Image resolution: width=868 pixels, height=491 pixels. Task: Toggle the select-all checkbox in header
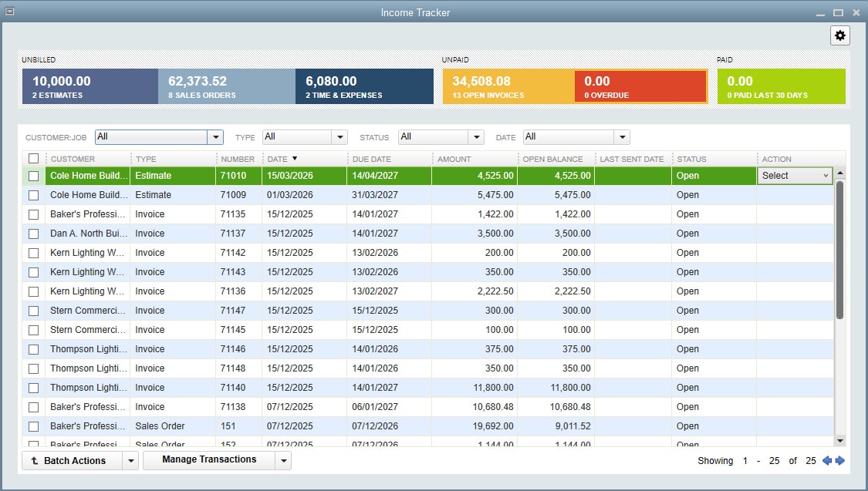tap(34, 159)
